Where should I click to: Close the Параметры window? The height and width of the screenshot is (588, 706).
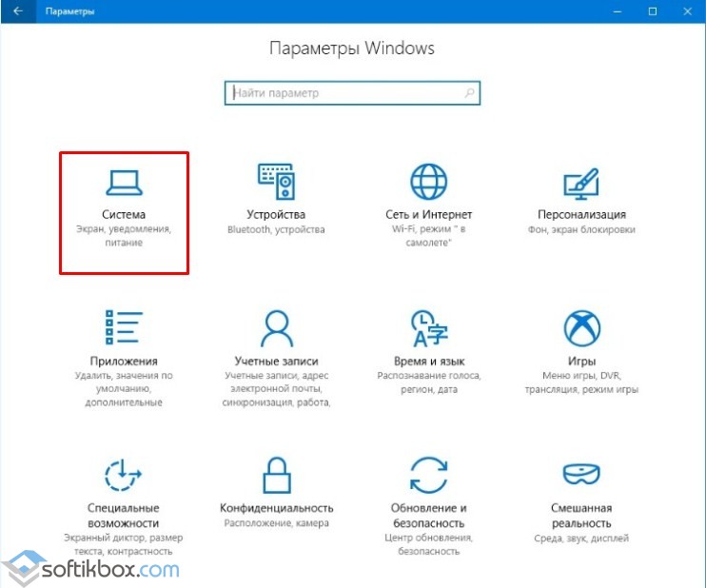[x=687, y=11]
